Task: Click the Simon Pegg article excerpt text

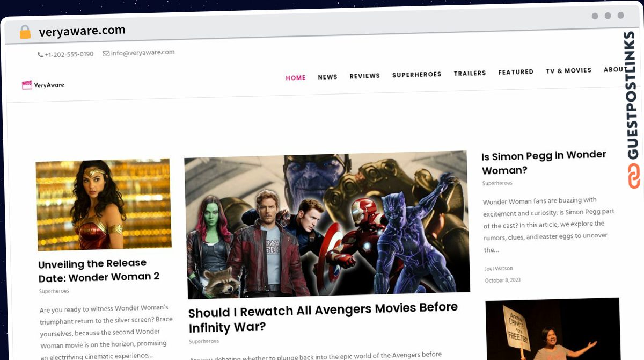Action: (x=548, y=225)
